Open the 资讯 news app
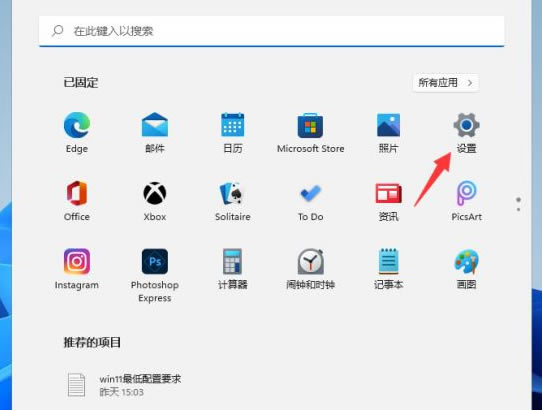Screen dimensions: 542x410 point(389,201)
